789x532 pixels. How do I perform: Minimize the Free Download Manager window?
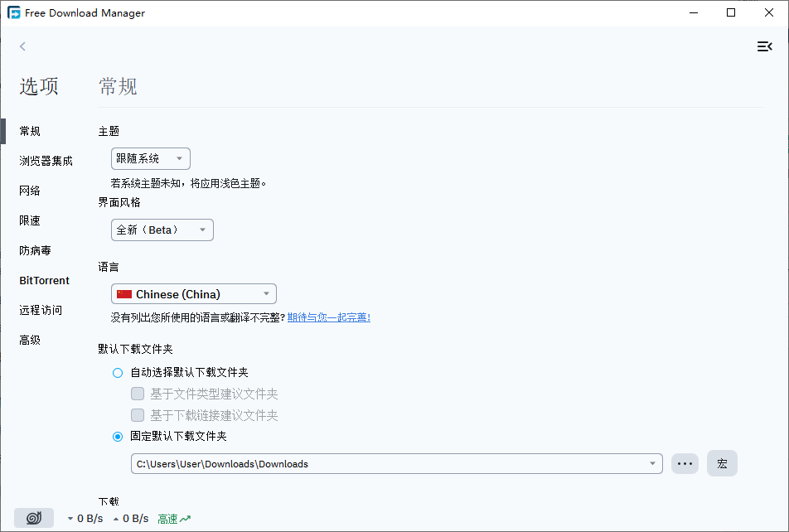(694, 12)
